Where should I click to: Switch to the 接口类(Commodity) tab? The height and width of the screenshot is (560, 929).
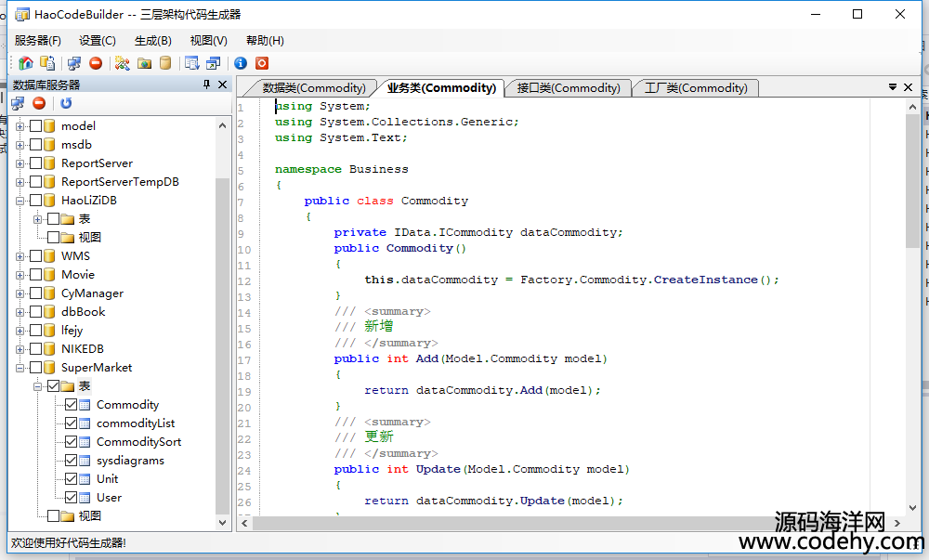click(x=568, y=88)
